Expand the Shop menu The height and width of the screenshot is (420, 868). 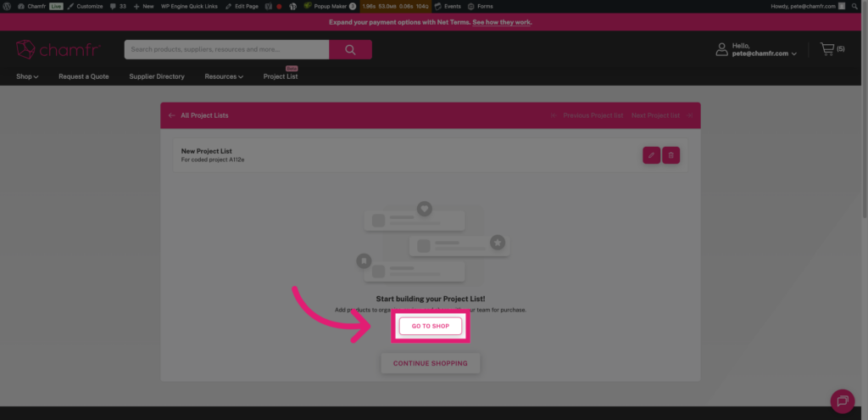coord(27,76)
